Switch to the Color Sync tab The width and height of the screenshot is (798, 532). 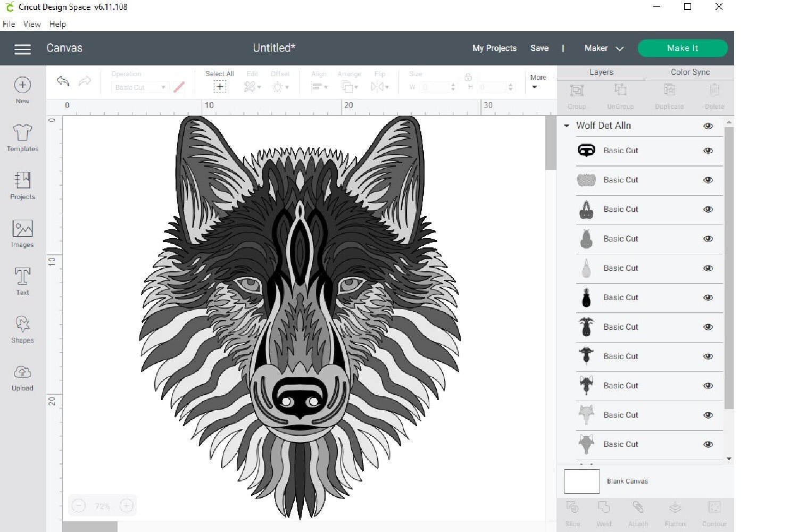coord(690,72)
